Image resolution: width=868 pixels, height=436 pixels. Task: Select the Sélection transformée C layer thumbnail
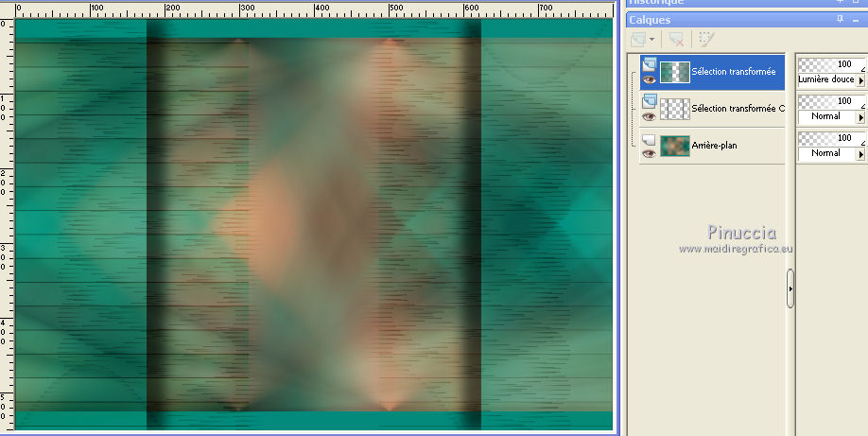[675, 109]
